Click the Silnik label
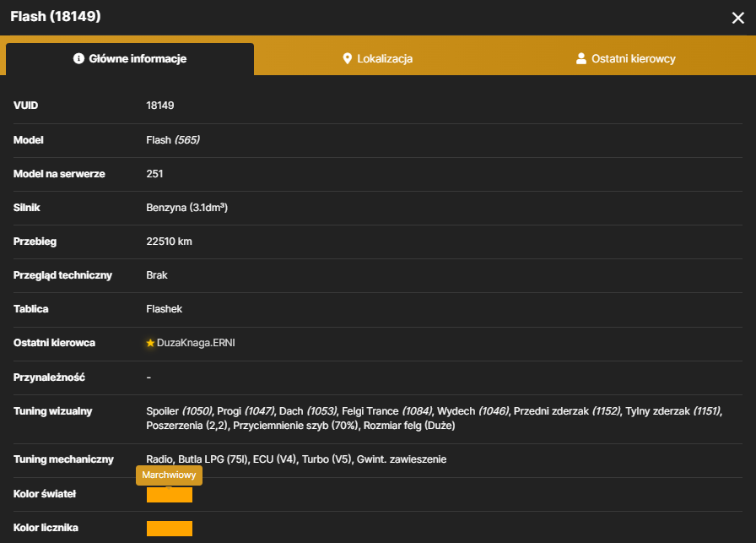This screenshot has width=756, height=543. tap(26, 208)
